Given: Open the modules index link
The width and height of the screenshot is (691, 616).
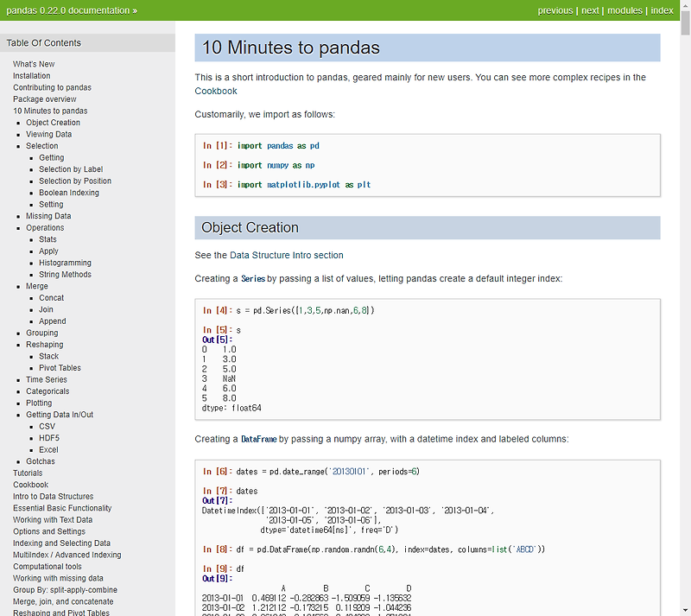Looking at the screenshot, I should point(624,10).
